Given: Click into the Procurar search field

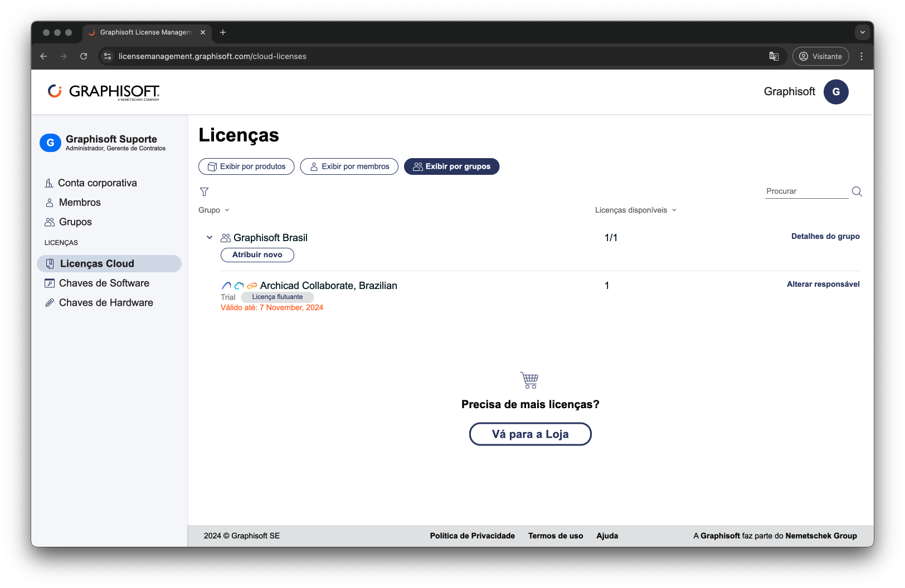Looking at the screenshot, I should (x=806, y=192).
